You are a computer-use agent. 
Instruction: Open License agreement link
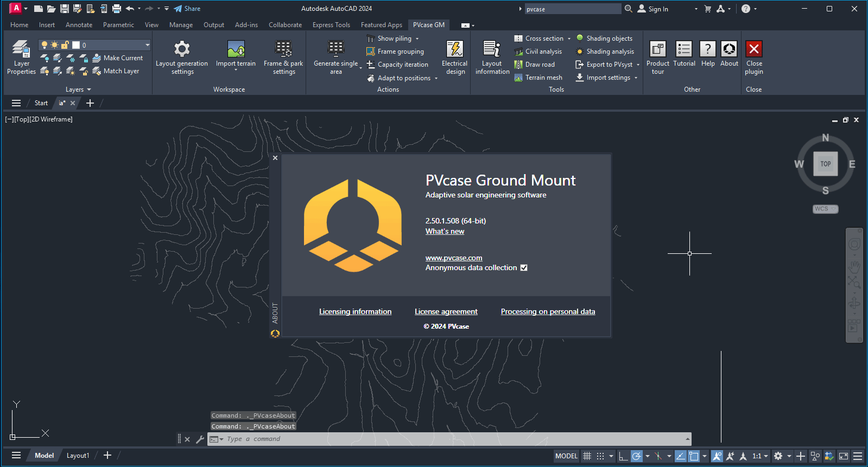pyautogui.click(x=446, y=311)
